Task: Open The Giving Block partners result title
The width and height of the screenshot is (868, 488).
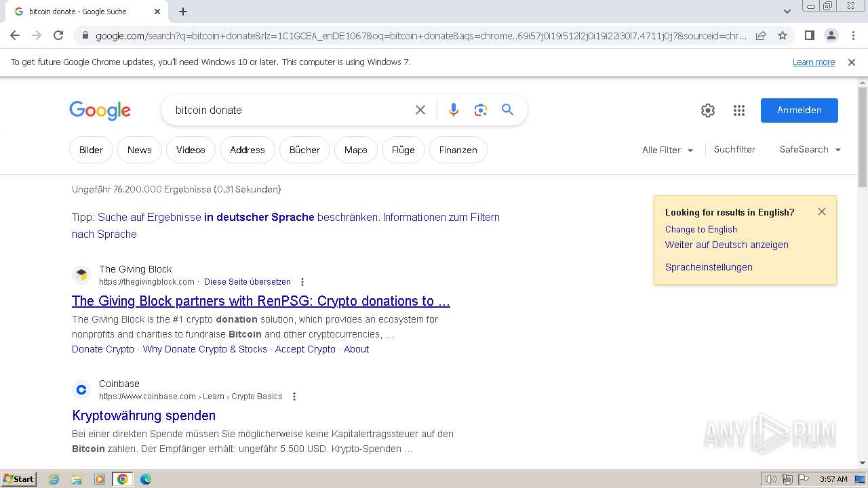Action: pos(261,301)
